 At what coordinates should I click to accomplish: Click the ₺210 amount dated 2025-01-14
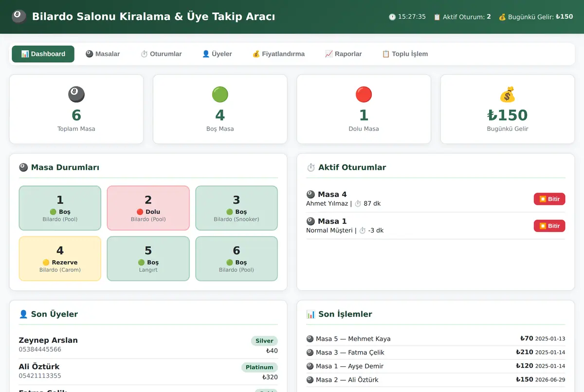525,352
